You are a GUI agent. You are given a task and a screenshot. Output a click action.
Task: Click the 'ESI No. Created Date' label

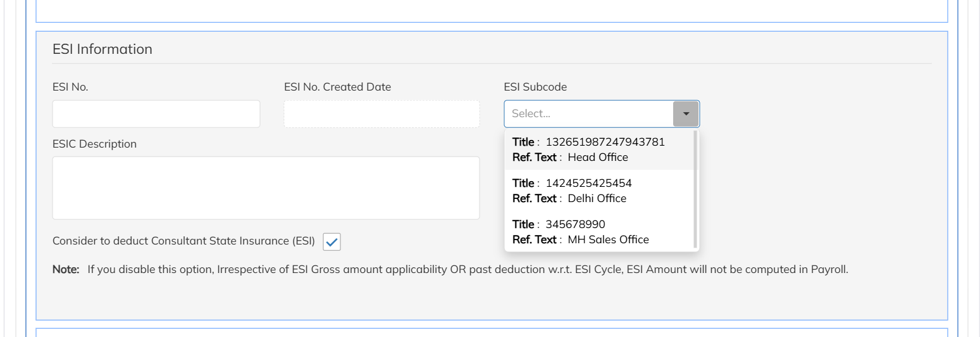pos(338,87)
